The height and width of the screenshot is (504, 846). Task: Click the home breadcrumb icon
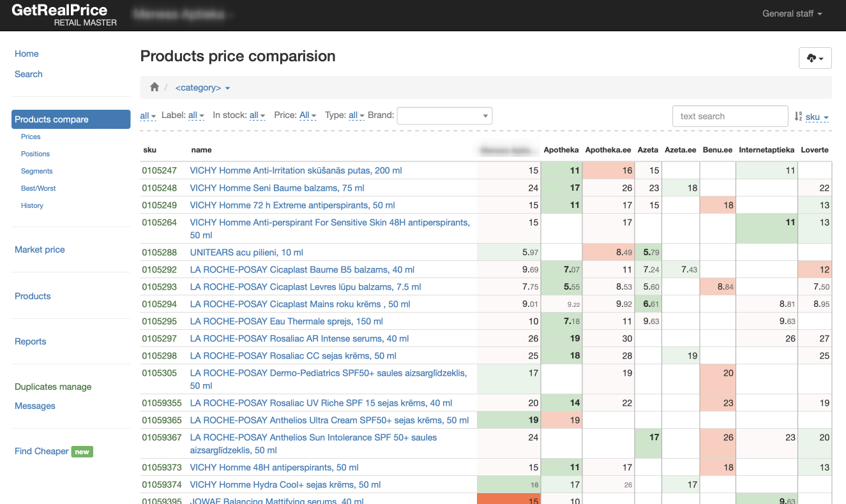coord(155,87)
